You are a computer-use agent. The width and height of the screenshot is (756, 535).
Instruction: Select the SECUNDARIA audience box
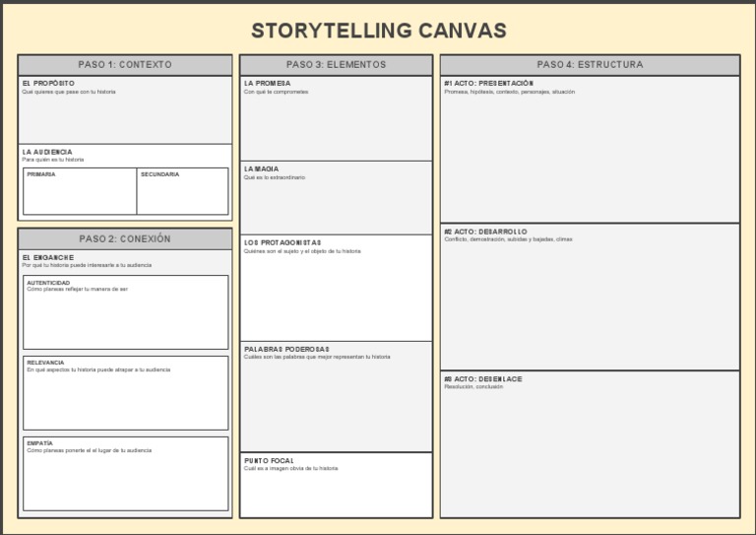(x=182, y=193)
